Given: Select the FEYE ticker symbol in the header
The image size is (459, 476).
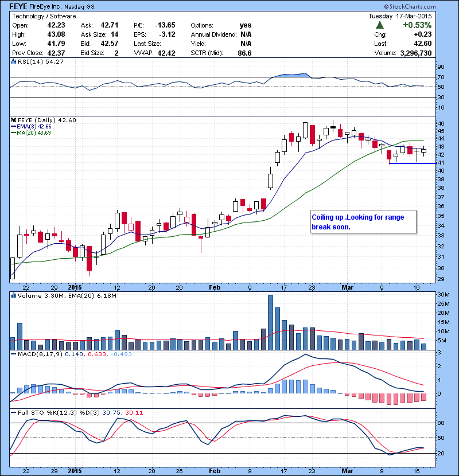Looking at the screenshot, I should point(18,6).
